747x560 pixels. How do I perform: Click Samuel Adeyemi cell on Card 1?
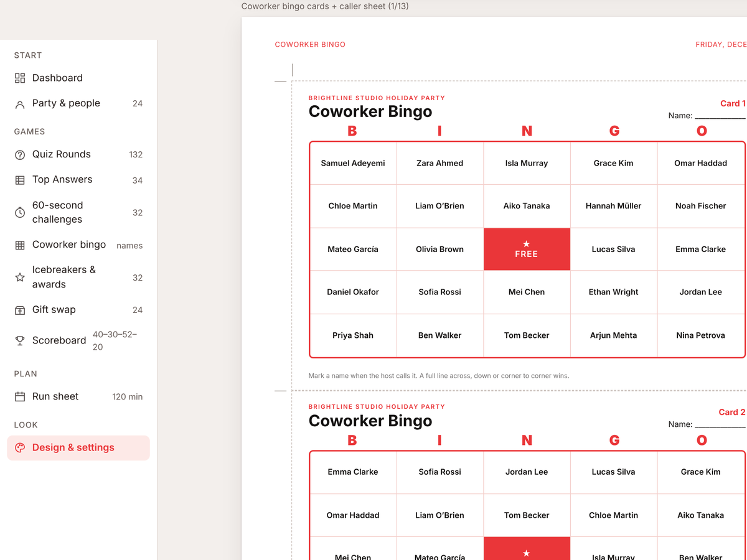[353, 163]
